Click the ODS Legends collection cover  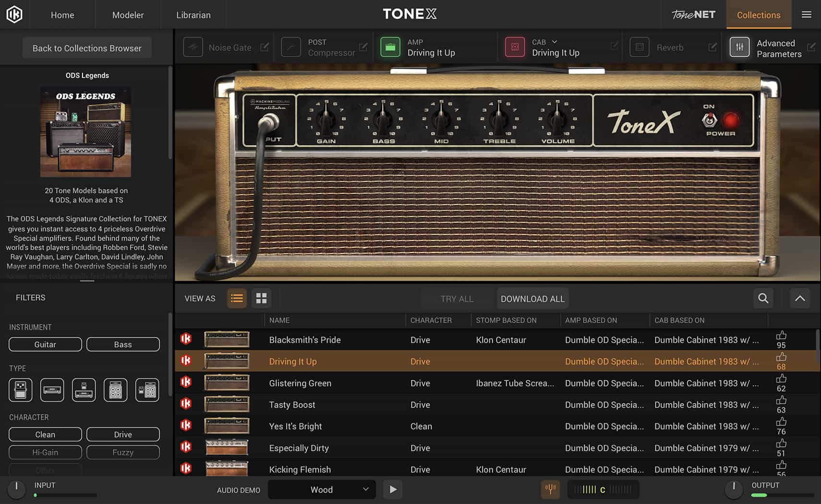(85, 132)
